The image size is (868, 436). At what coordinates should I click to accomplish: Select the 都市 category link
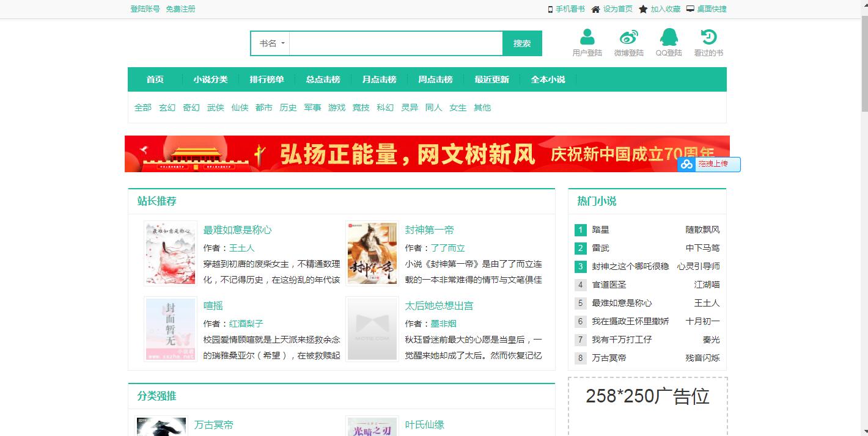(264, 107)
